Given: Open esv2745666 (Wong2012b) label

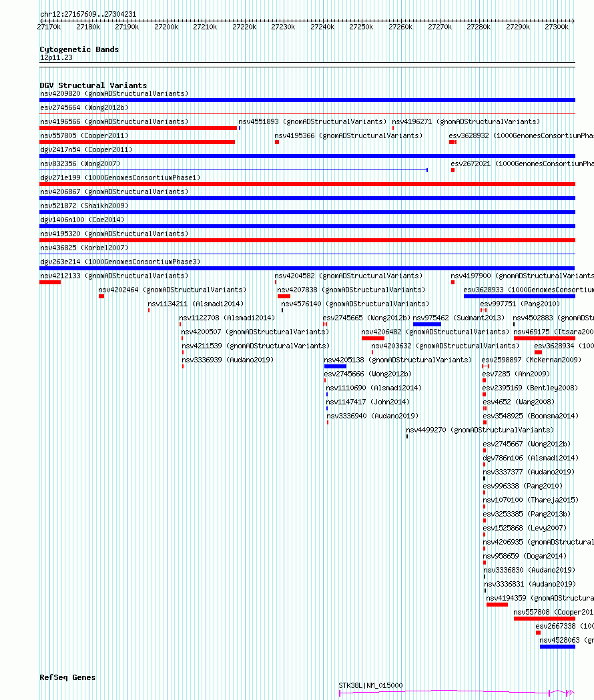Looking at the screenshot, I should [368, 374].
